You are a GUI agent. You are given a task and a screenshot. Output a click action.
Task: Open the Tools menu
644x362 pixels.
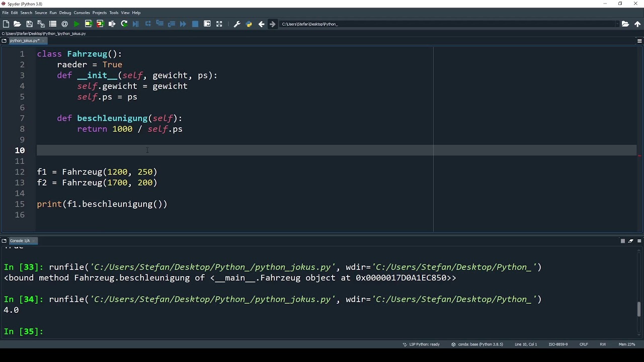pos(114,13)
